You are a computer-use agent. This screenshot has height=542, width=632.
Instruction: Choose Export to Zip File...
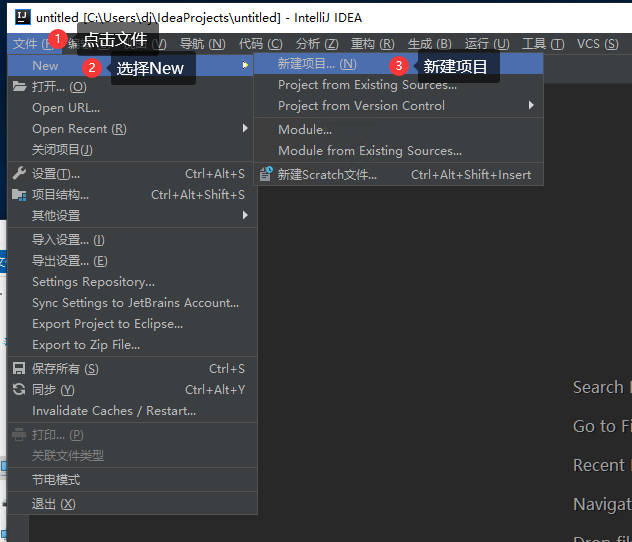click(x=132, y=345)
